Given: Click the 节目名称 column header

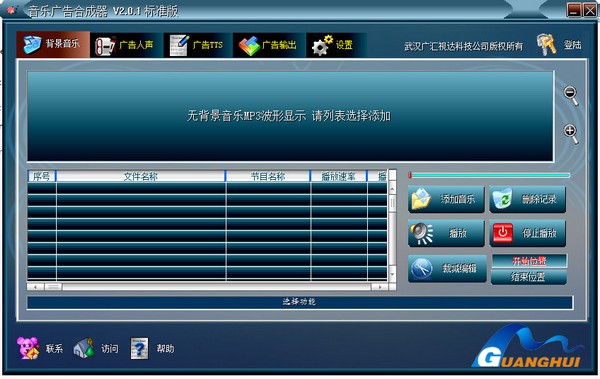Looking at the screenshot, I should [268, 176].
